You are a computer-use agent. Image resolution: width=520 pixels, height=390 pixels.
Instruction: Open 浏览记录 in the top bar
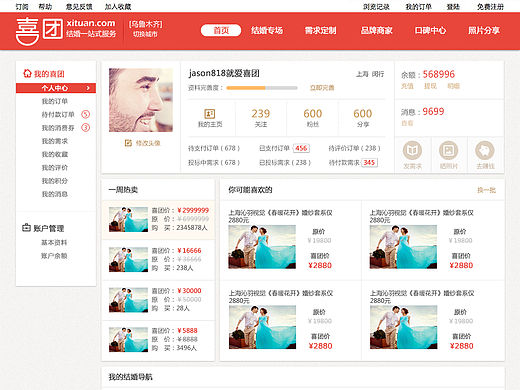376,6
